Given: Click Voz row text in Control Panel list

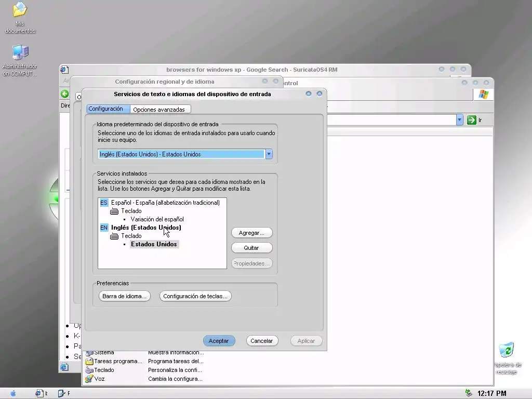Looking at the screenshot, I should click(x=99, y=379).
